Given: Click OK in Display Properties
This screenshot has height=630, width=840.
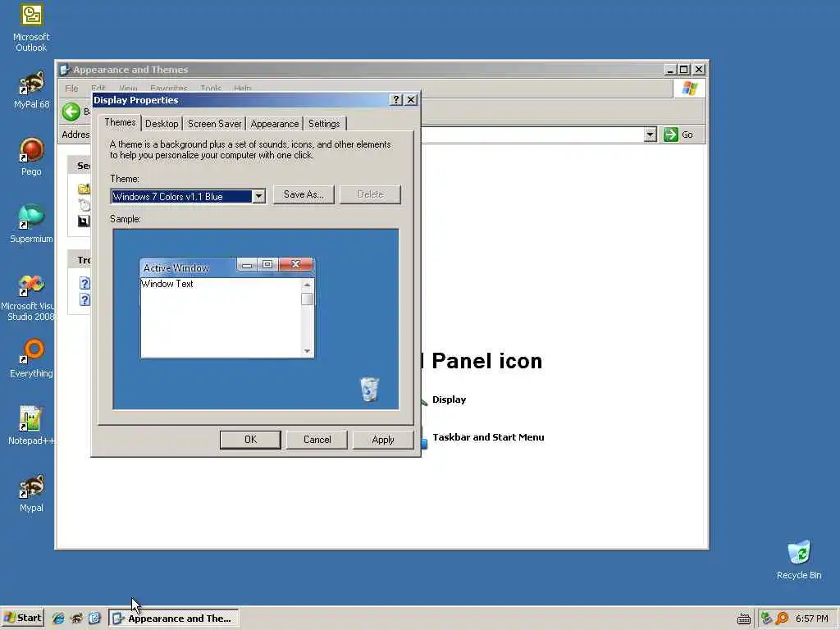Looking at the screenshot, I should [x=250, y=440].
